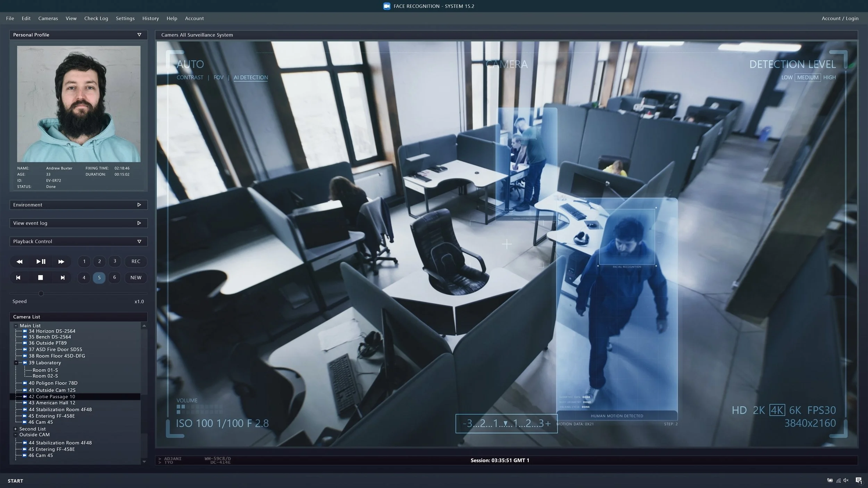
Task: Select camera 43 American Hall 12
Action: coord(52,403)
